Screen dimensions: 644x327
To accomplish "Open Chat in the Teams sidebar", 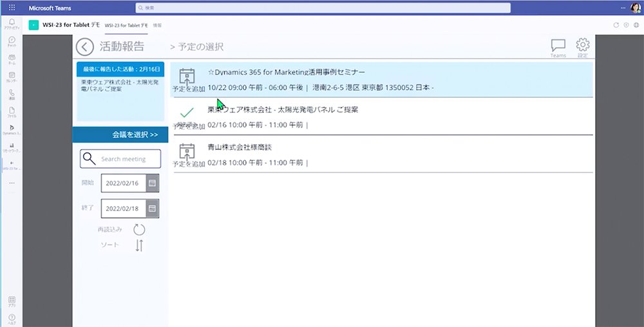I will pyautogui.click(x=12, y=41).
